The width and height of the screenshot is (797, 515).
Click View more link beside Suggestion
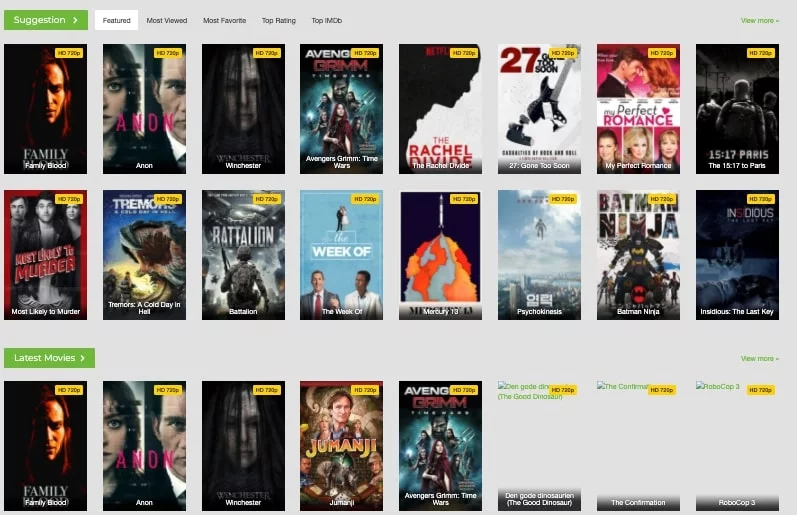[x=759, y=20]
